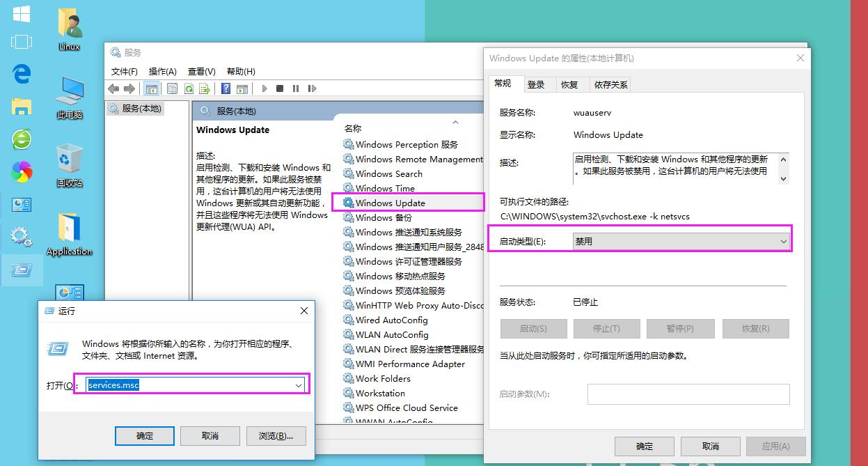Click the Restart Service toolbar icon

tap(312, 88)
